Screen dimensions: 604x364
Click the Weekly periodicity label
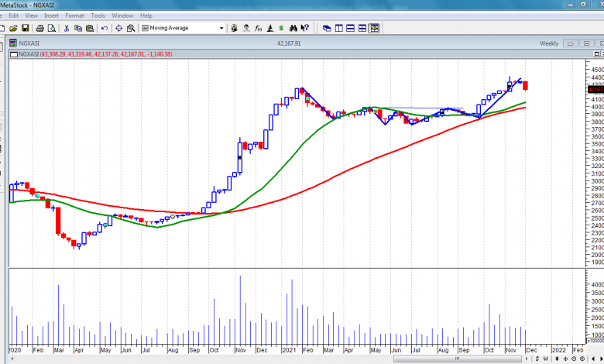549,43
